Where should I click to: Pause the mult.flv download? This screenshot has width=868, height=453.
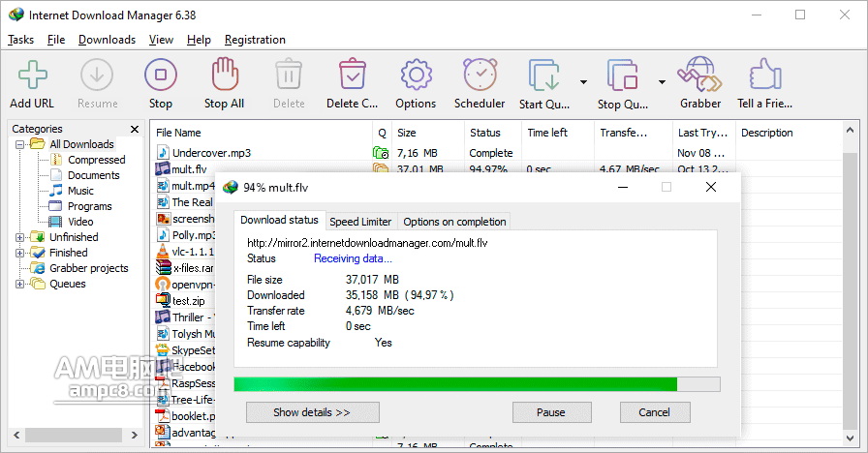(x=551, y=412)
